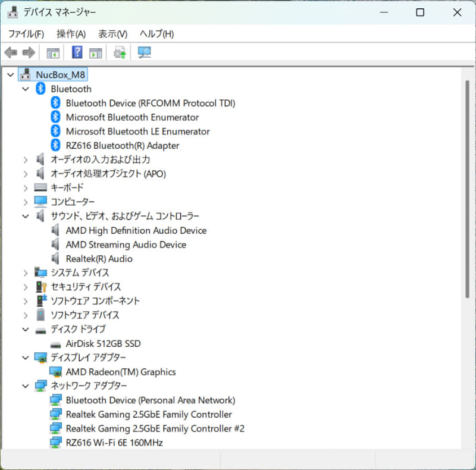Screen dimensions: 476x470
Task: Click the Forward navigation arrow on the toolbar
Action: pyautogui.click(x=28, y=52)
